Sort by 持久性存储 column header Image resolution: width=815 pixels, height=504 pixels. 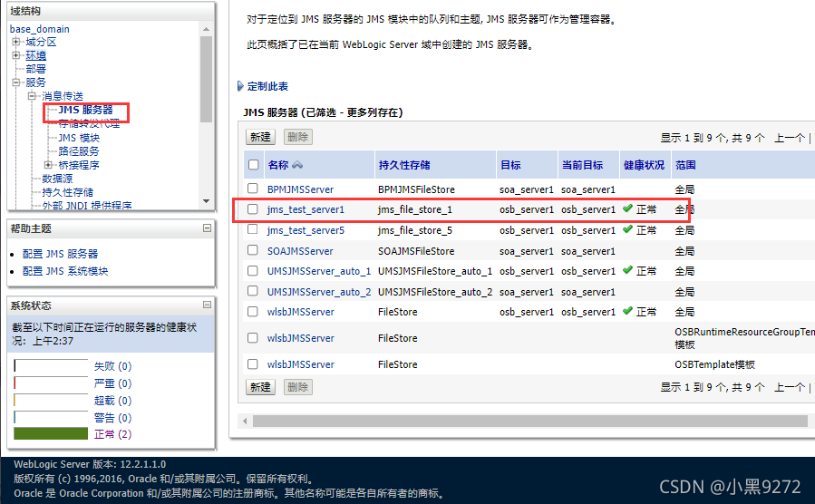404,165
